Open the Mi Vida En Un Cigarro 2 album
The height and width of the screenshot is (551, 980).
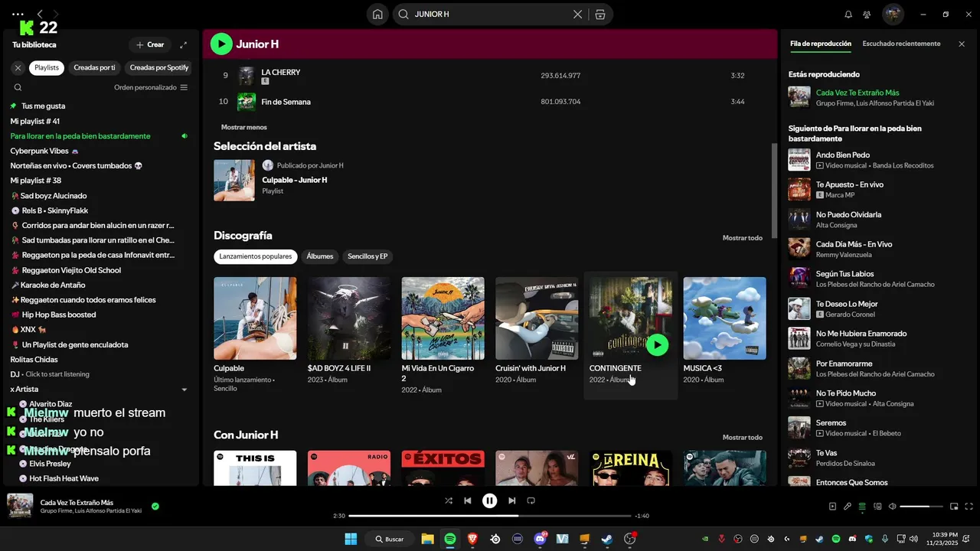(x=443, y=318)
